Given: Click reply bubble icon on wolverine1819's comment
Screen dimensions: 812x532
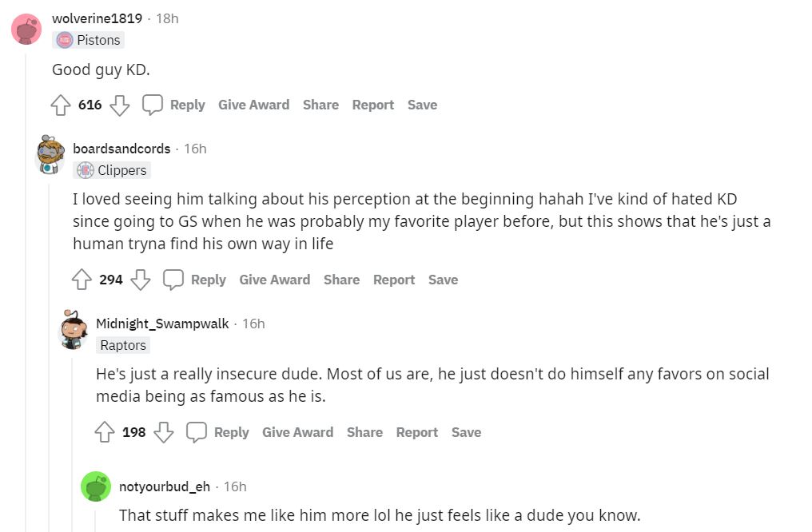Looking at the screenshot, I should pos(153,105).
